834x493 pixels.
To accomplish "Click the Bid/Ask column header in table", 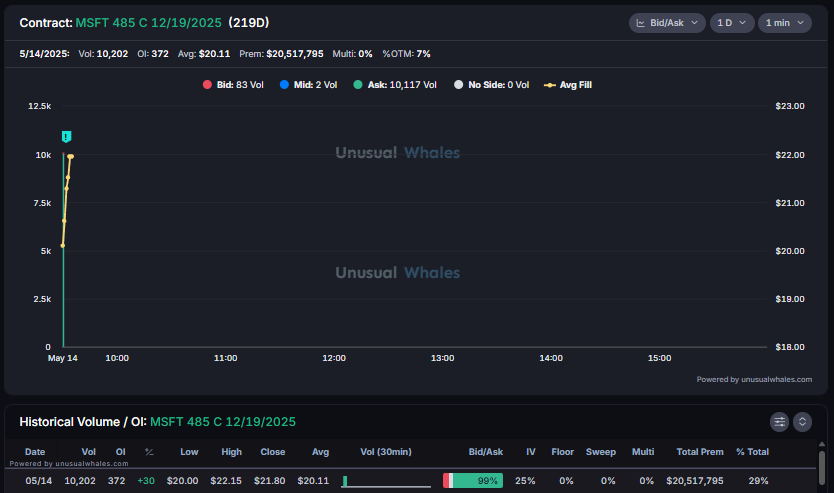I will click(486, 452).
